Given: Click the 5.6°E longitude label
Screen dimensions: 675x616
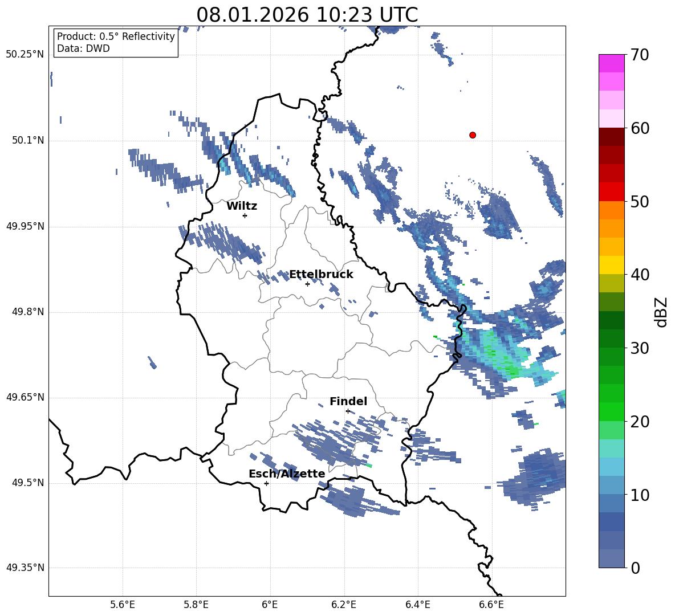Looking at the screenshot, I should click(123, 605).
